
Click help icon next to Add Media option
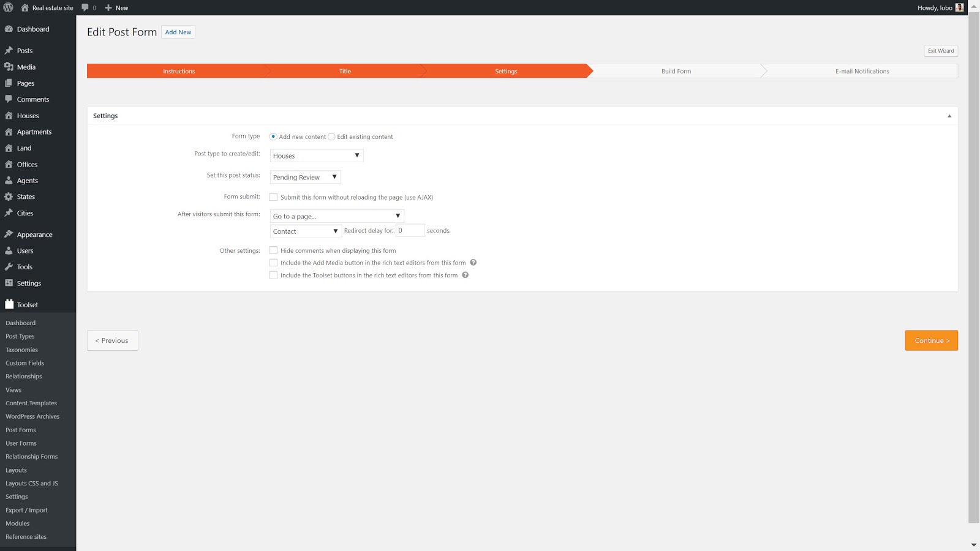473,263
